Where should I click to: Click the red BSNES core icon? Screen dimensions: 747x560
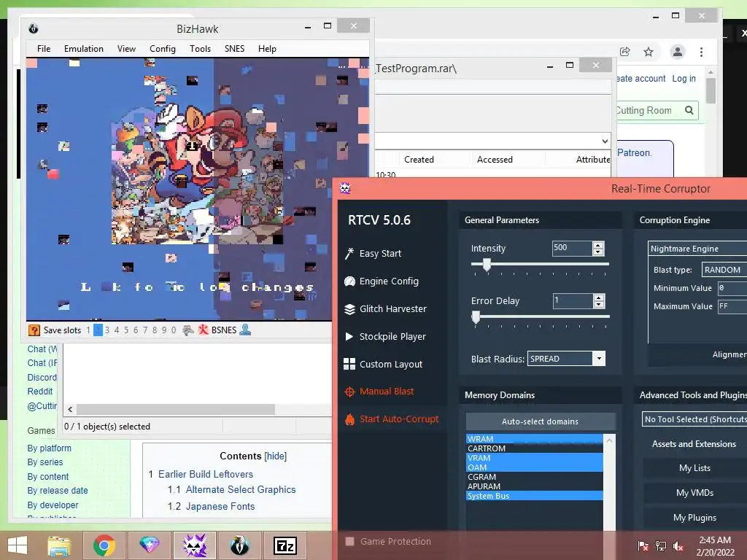(x=203, y=330)
